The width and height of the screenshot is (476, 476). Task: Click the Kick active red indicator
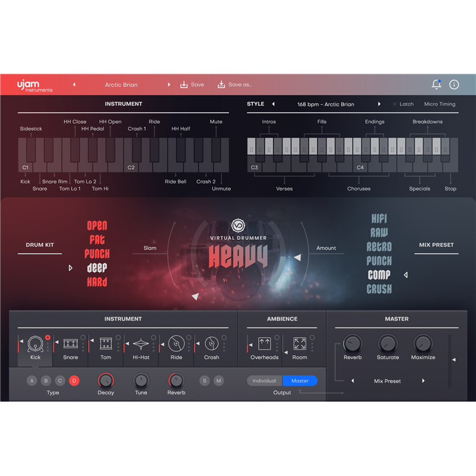[48, 337]
